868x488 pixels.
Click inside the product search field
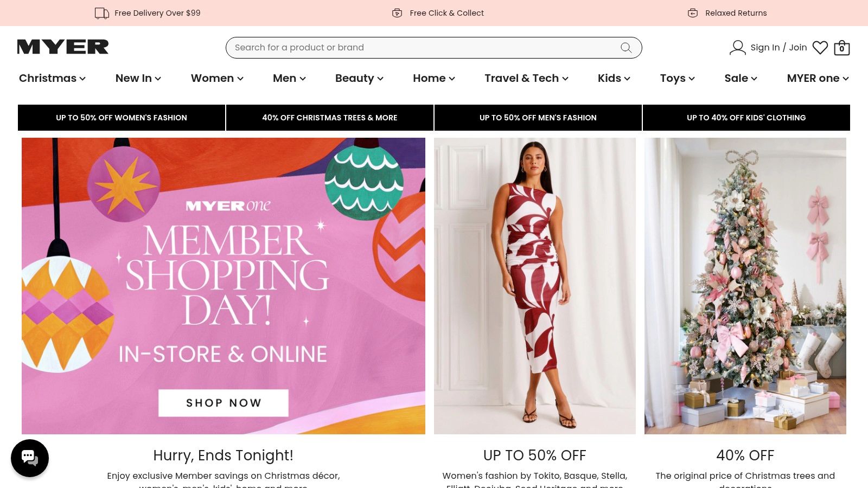tap(380, 48)
